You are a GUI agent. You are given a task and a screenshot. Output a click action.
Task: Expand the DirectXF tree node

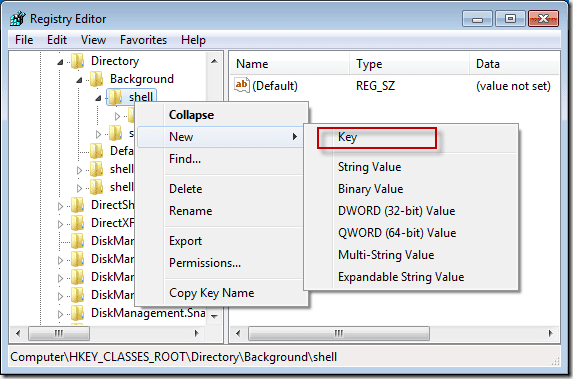[x=60, y=224]
